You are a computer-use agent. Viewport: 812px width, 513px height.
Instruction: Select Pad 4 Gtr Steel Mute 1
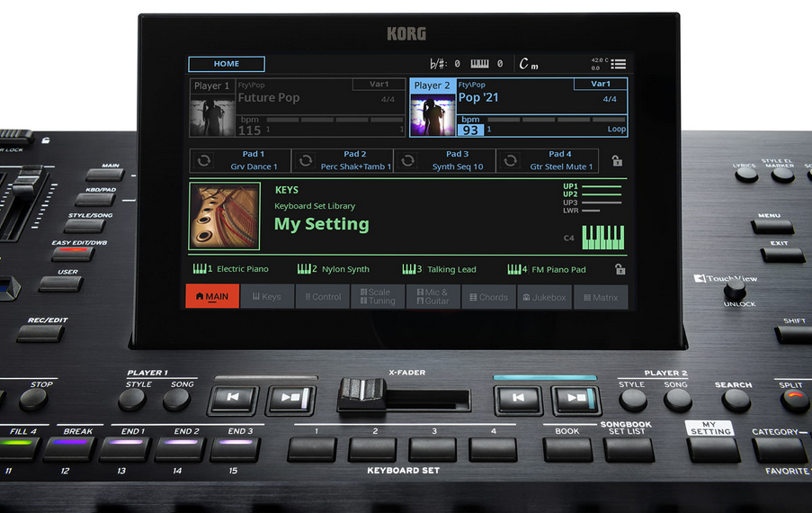coord(547,160)
